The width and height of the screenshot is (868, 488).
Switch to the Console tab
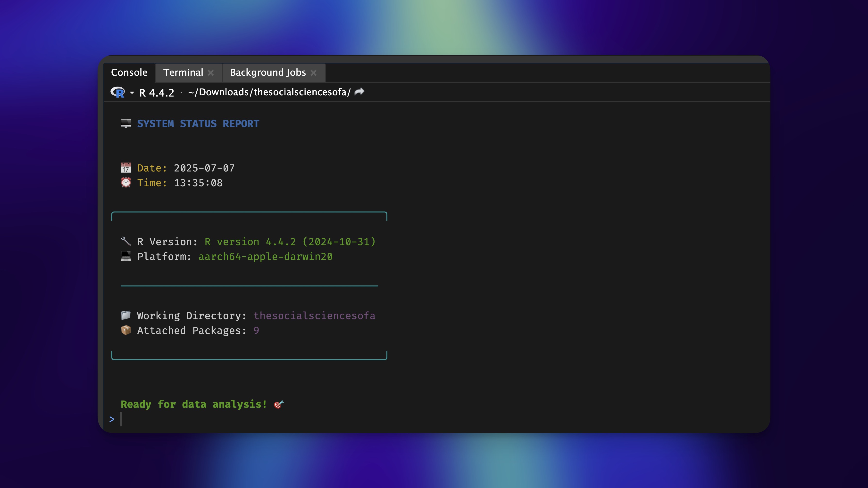click(x=129, y=73)
